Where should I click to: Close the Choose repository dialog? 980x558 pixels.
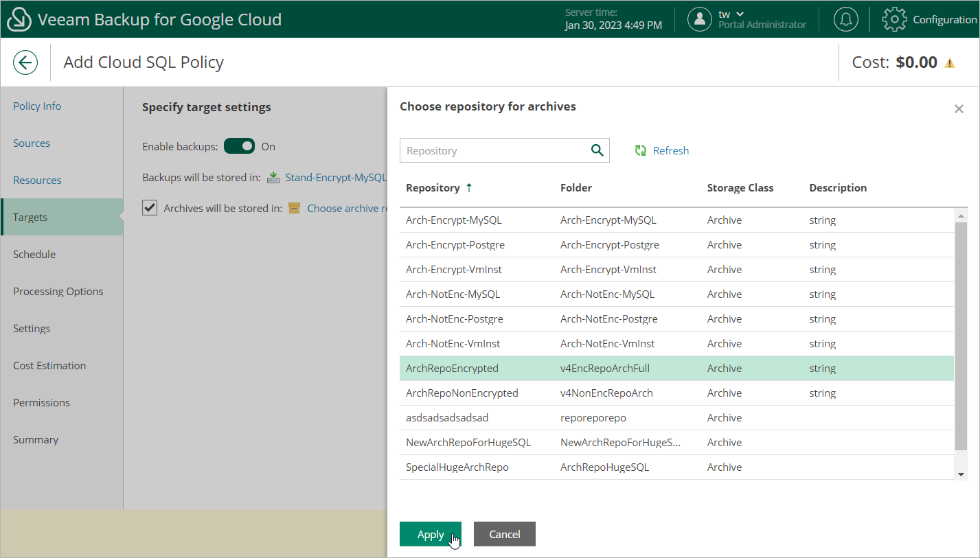click(959, 109)
